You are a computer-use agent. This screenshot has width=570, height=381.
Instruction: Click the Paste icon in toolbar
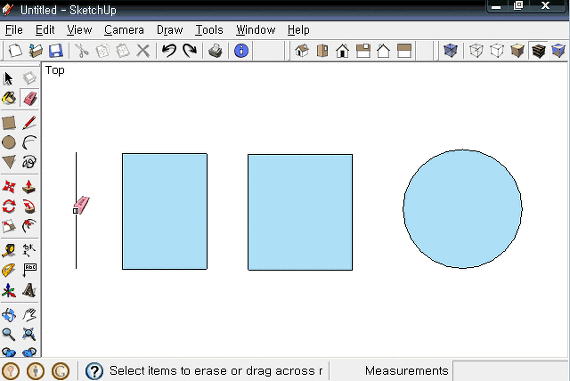(123, 51)
